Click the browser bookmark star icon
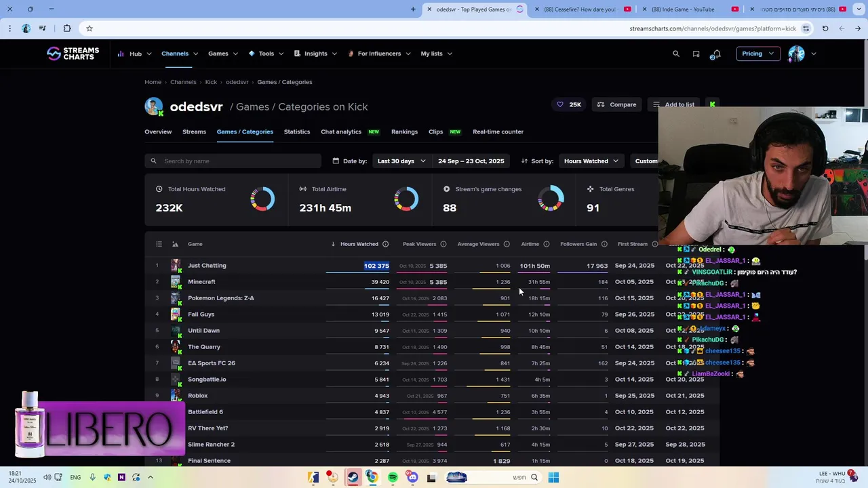Image resolution: width=868 pixels, height=488 pixels. pyautogui.click(x=89, y=28)
